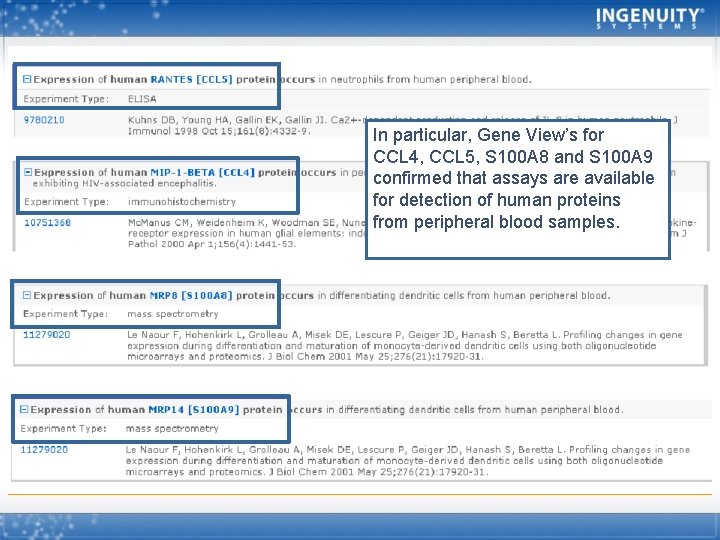720x540 pixels.
Task: Collapse the MRP14 [S100A9] expression entry
Action: click(24, 409)
